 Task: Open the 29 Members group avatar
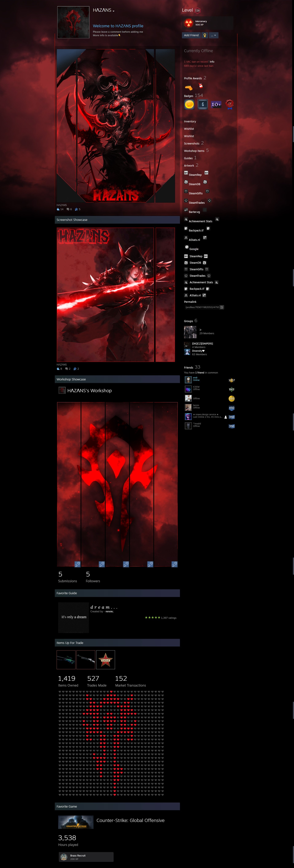pyautogui.click(x=190, y=332)
